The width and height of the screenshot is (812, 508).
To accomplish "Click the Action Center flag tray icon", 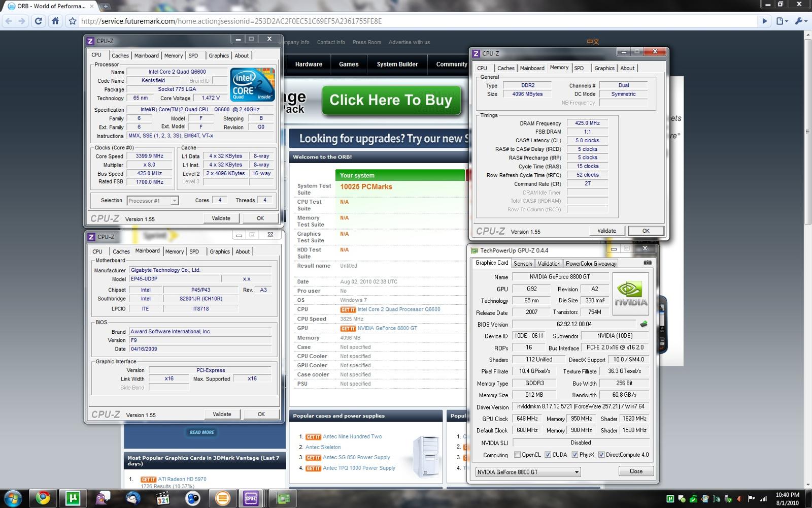I will [x=751, y=499].
